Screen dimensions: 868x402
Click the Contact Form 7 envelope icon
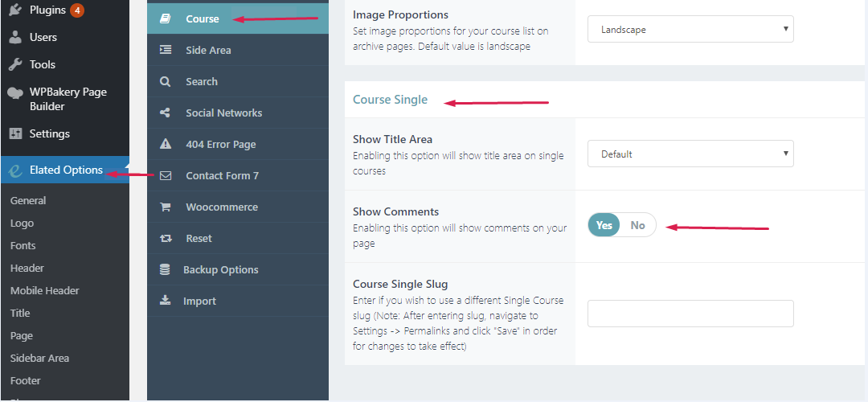tap(165, 175)
